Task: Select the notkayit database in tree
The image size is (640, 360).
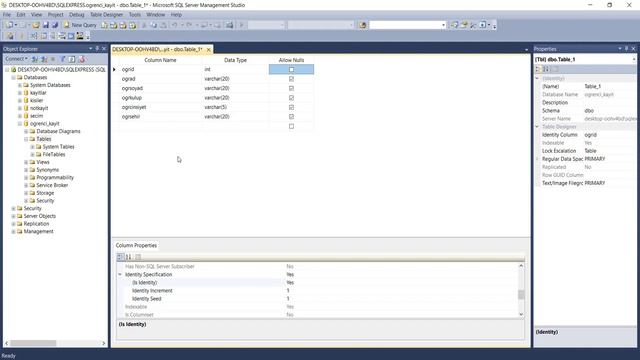Action: [x=39, y=108]
